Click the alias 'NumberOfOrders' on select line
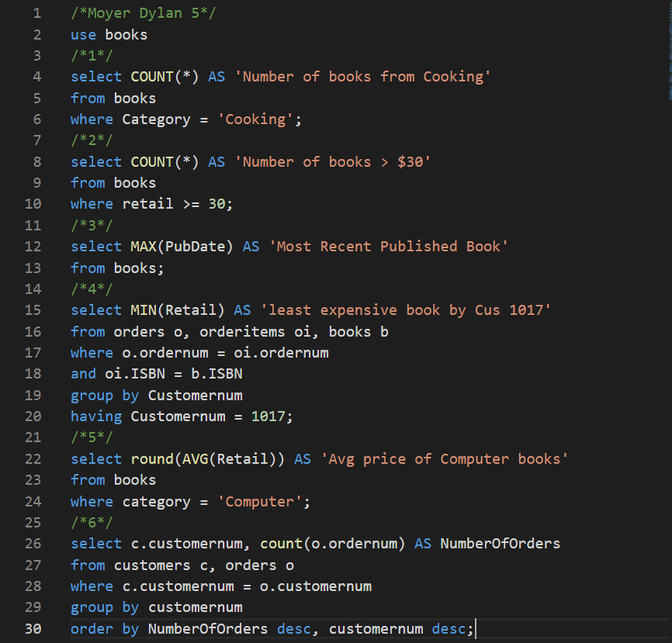672x643 pixels. 501,544
